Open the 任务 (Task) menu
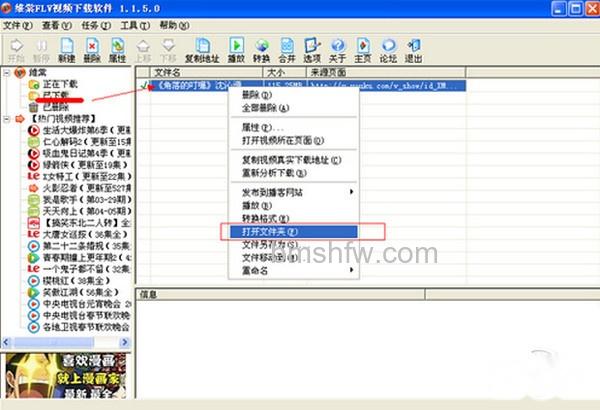Viewport: 600px width, 410px height. point(96,26)
